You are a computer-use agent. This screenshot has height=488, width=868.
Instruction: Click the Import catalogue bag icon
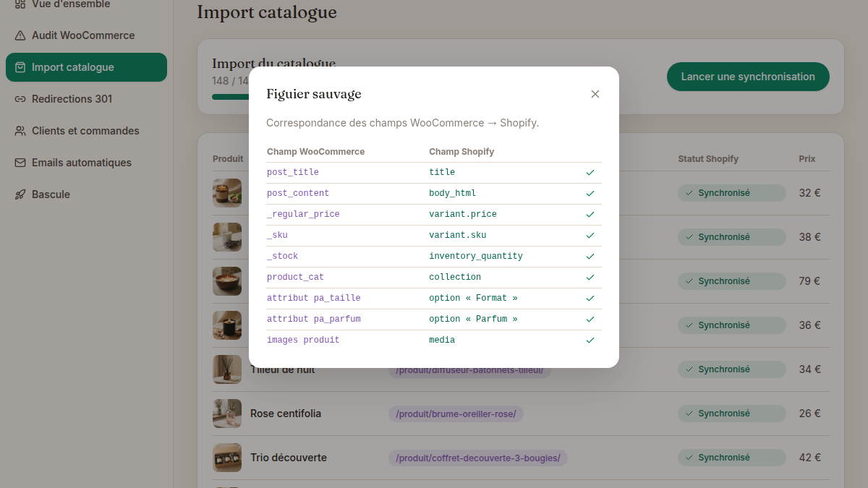(20, 67)
